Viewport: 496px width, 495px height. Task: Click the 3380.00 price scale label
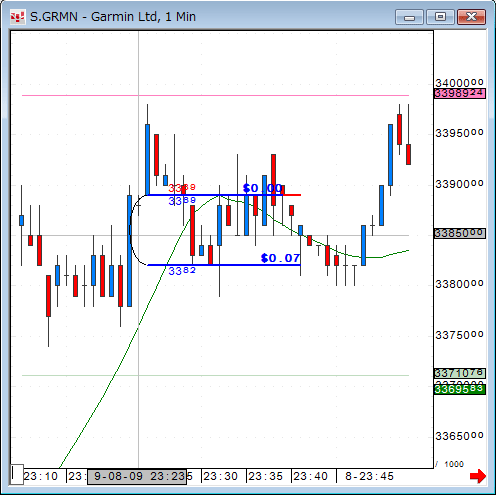coord(459,284)
